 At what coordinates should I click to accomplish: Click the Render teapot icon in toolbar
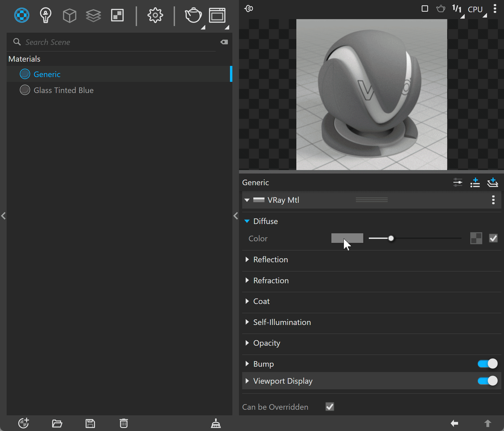(193, 15)
